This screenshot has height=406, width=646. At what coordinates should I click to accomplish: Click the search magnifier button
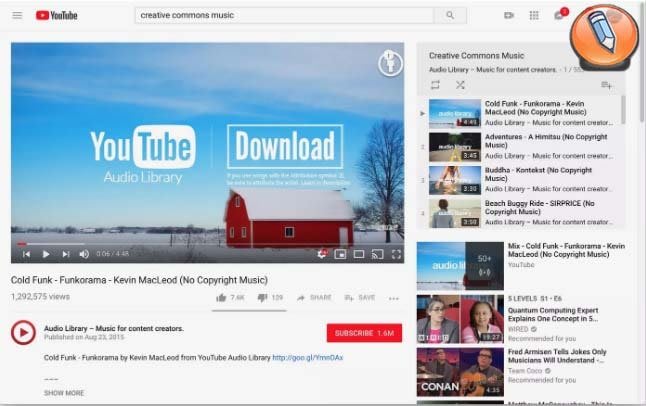(450, 15)
